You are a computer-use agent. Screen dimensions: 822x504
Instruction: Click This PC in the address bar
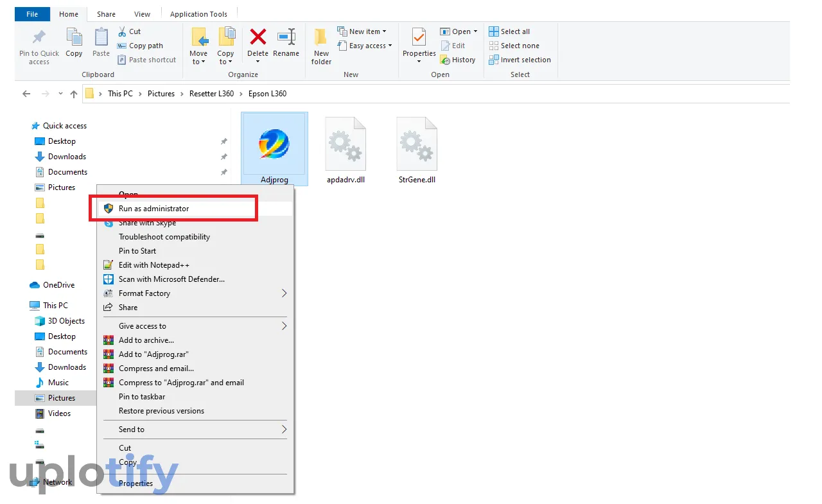pos(120,94)
